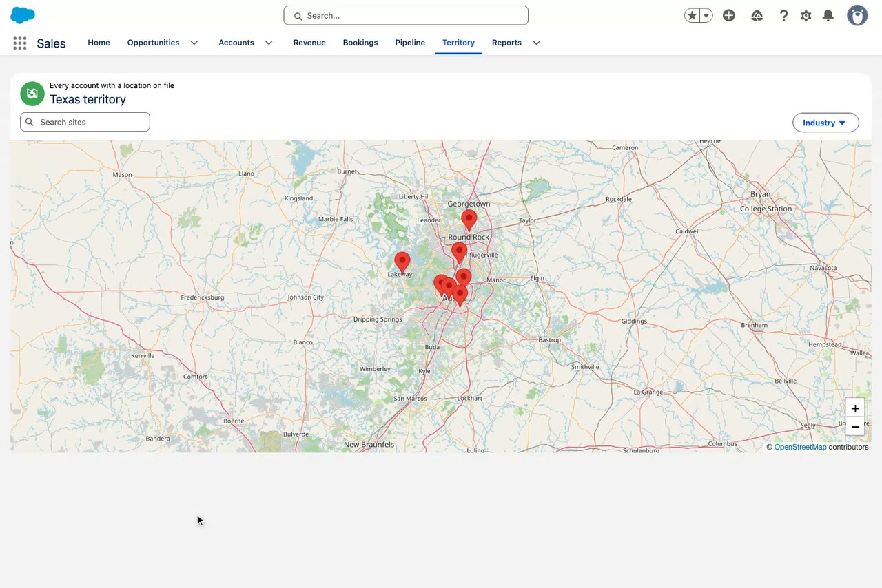This screenshot has width=882, height=588.
Task: Zoom out the map with minus button
Action: [855, 427]
